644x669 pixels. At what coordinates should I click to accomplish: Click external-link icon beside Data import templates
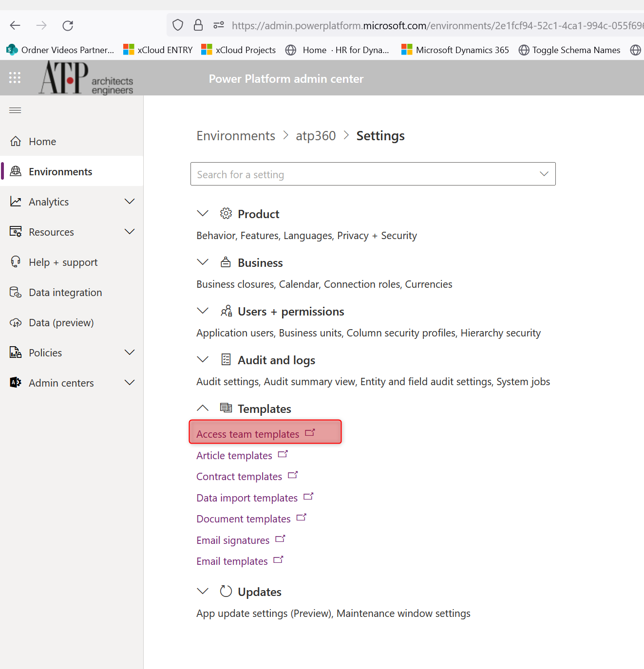(x=308, y=496)
